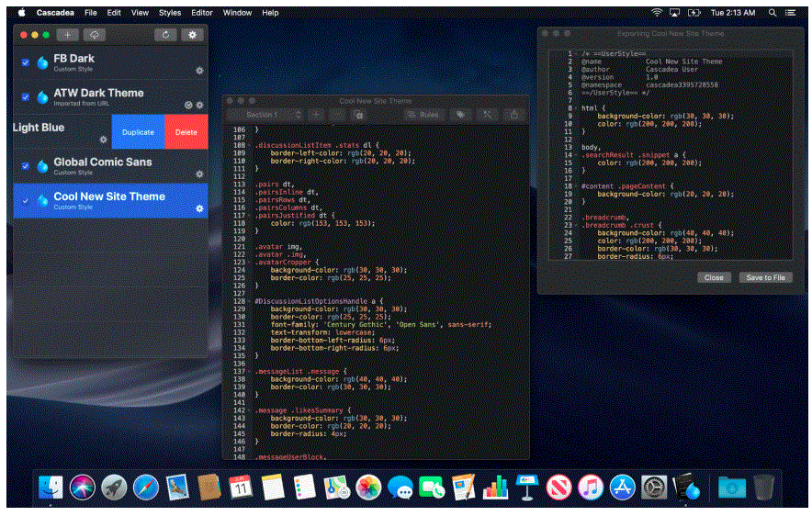This screenshot has height=516, width=812.
Task: Click the Duplicate button on Light Blue row
Action: pyautogui.click(x=139, y=132)
